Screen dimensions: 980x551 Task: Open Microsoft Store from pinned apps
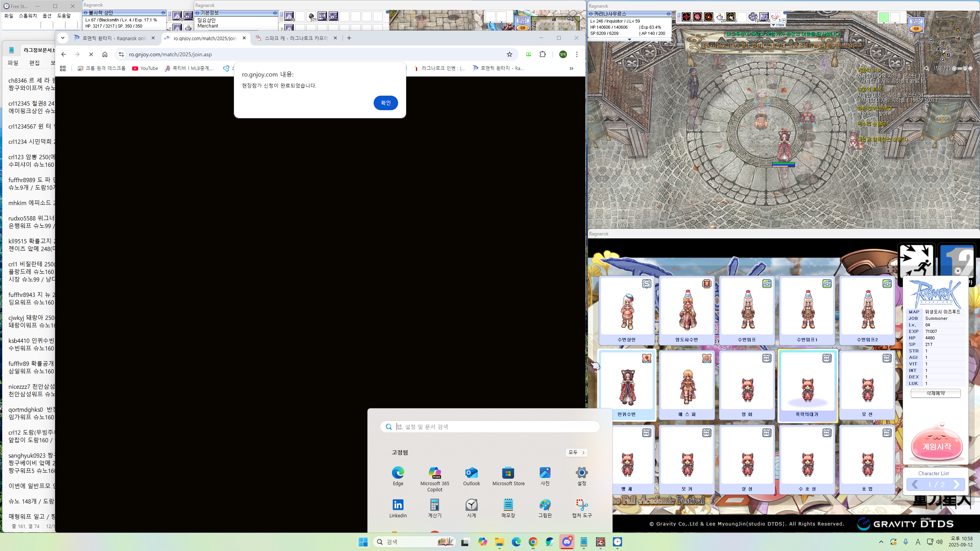pyautogui.click(x=508, y=476)
